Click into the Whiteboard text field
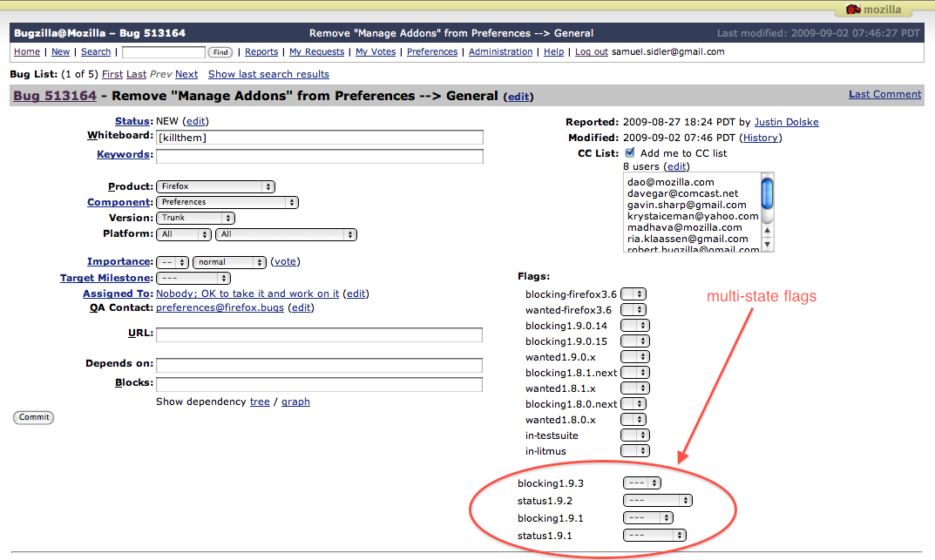 (320, 138)
